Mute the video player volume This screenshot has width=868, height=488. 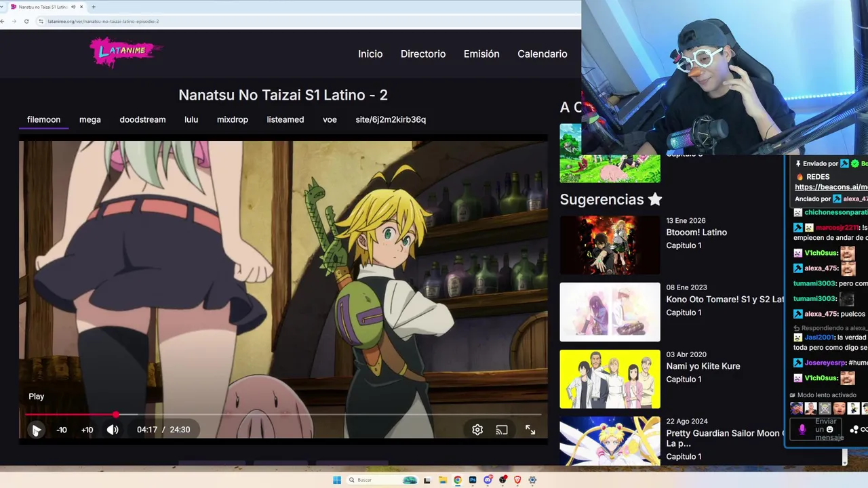click(x=113, y=430)
